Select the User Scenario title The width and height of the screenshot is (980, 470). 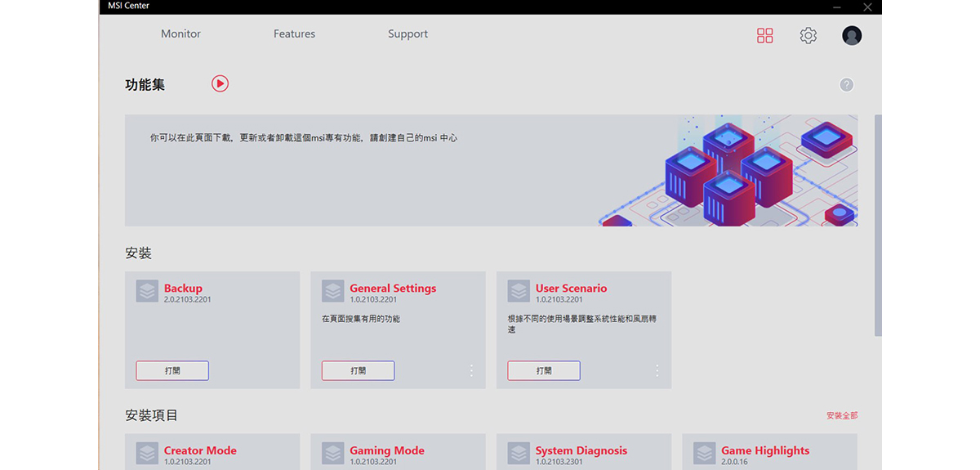(572, 288)
